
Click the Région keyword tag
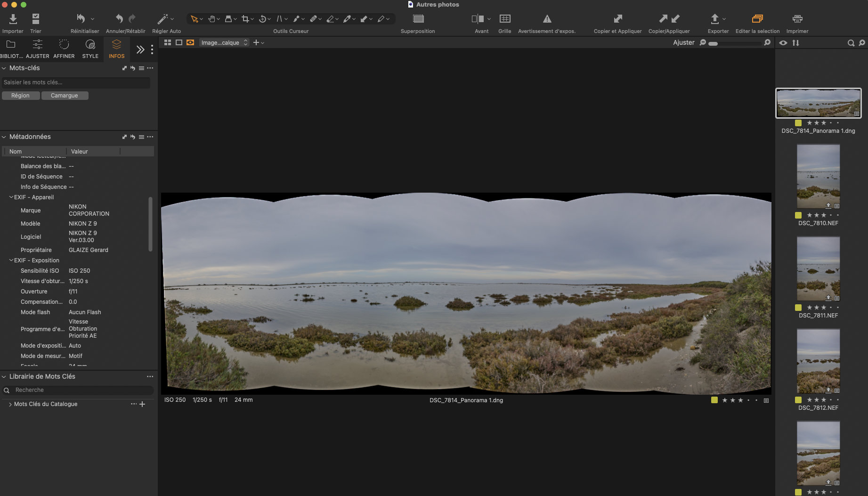click(20, 96)
